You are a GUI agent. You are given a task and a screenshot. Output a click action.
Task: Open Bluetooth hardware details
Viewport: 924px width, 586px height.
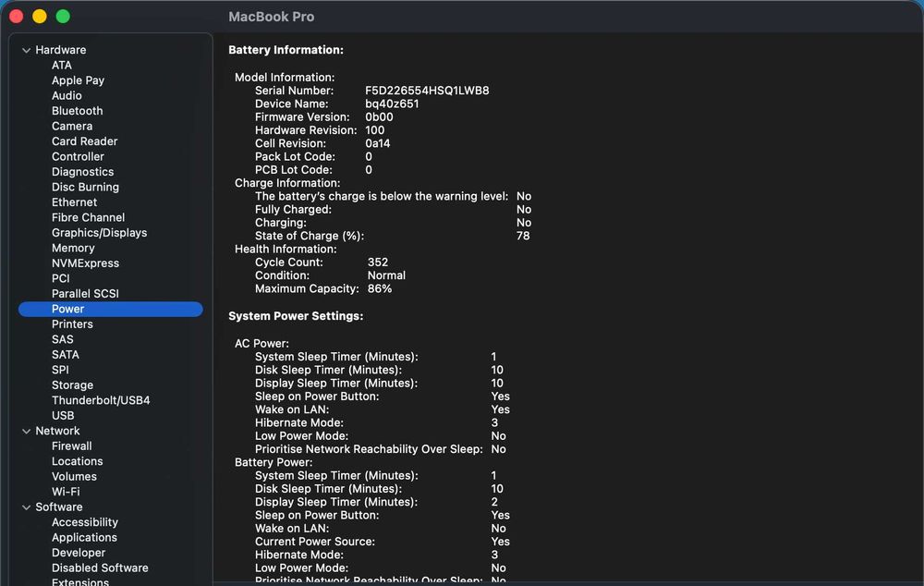78,111
